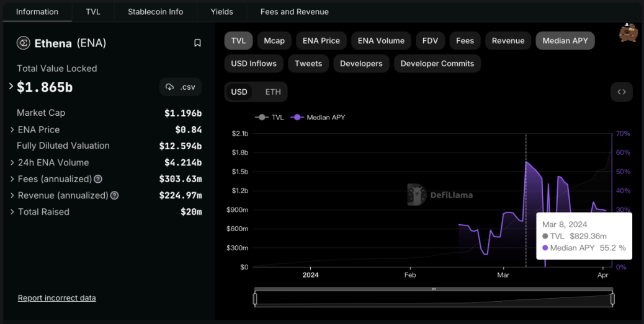The image size is (644, 324).
Task: Expand the 24h ENA Volume row
Action: 12,162
